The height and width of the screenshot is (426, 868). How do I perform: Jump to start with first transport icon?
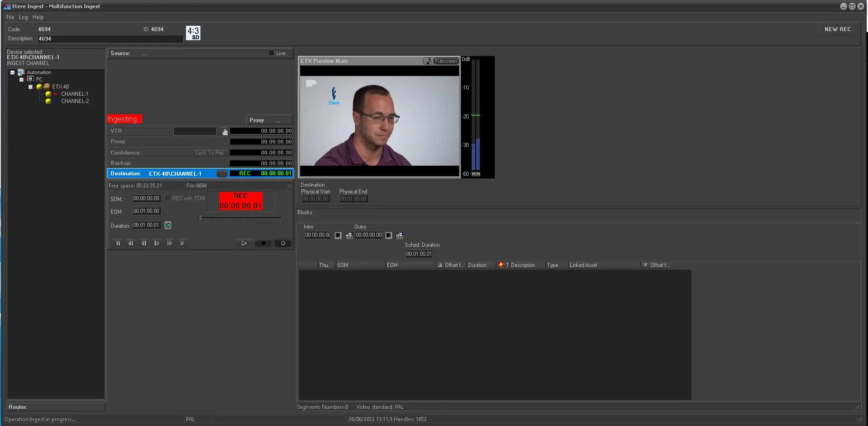(118, 243)
